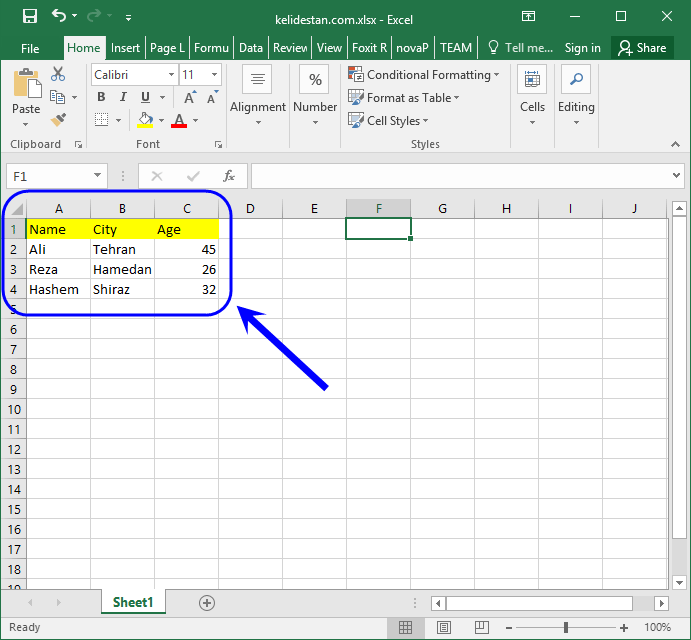Open the Alignment group
Image resolution: width=691 pixels, height=640 pixels.
(258, 95)
